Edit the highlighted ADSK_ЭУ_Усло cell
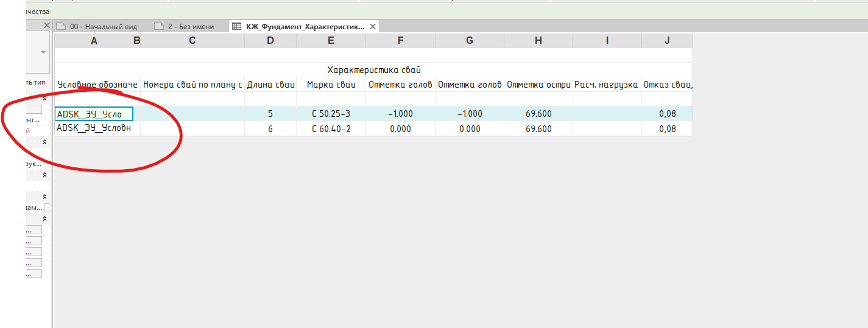Viewport: 868px width, 328px height. [94, 114]
